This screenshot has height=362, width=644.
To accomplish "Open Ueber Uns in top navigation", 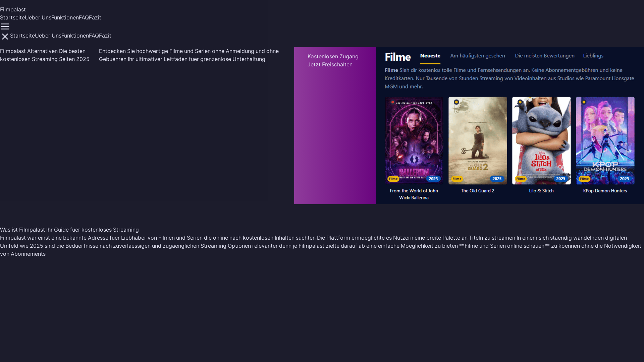I will tap(38, 17).
